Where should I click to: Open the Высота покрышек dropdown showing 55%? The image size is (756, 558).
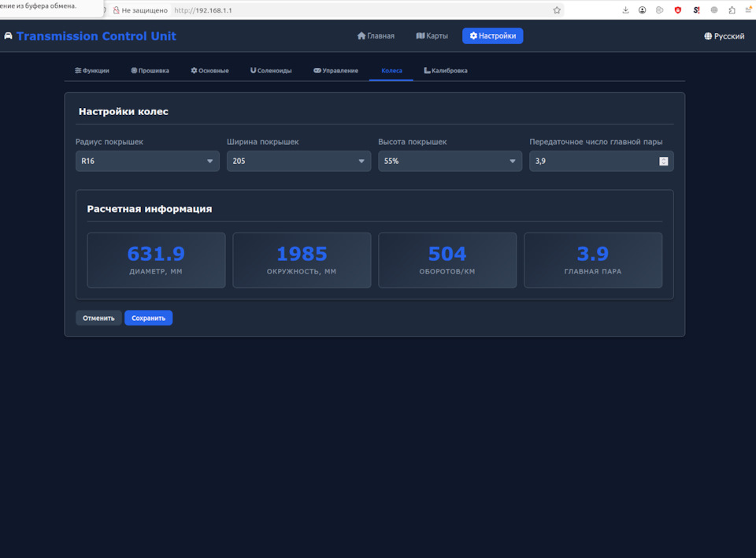[x=450, y=161]
